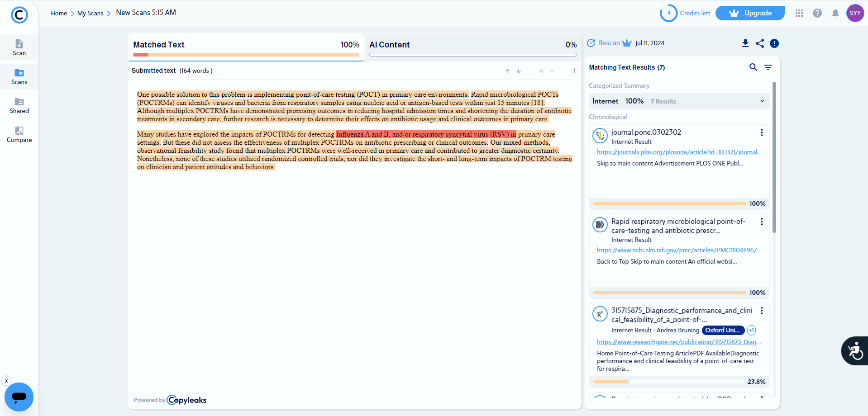Zoom in on the submitted text

point(541,71)
